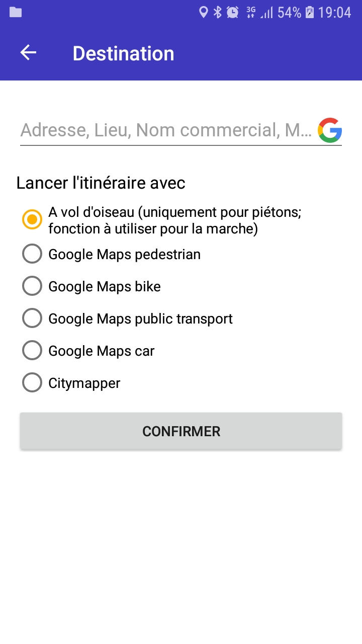
Task: Tap the address search input field
Action: (166, 130)
